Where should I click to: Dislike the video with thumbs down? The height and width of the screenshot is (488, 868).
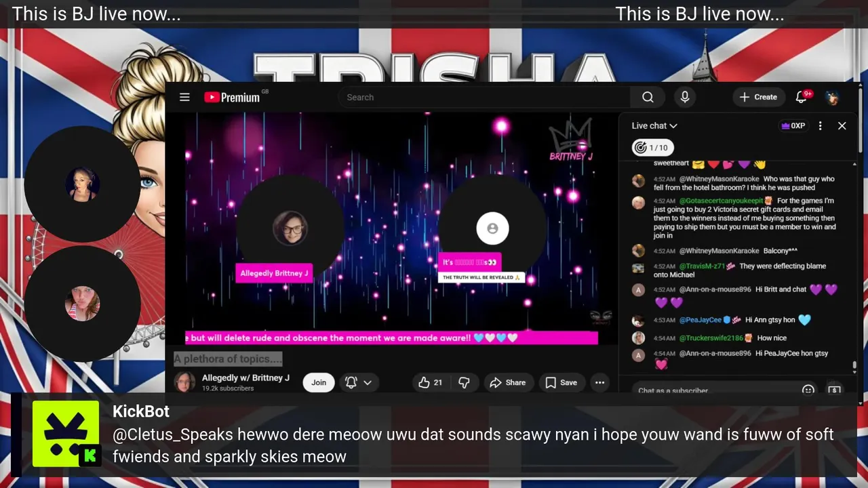click(x=464, y=382)
